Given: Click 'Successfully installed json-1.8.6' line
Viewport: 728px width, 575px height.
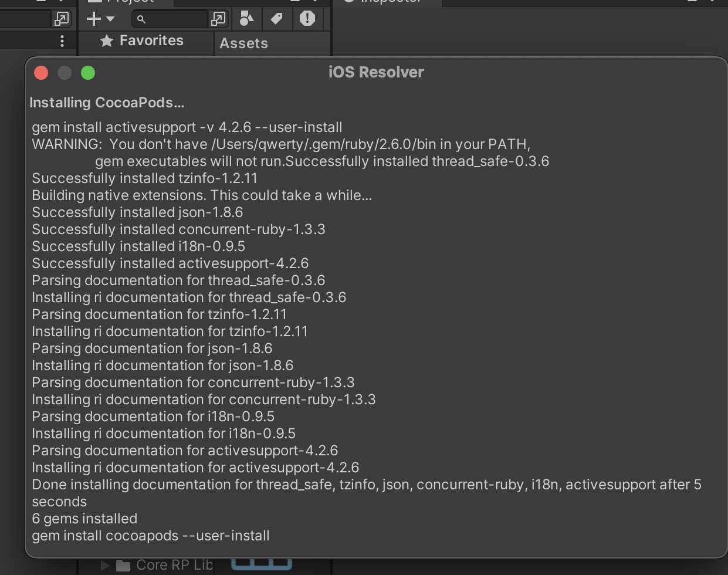Looking at the screenshot, I should click(x=137, y=212).
